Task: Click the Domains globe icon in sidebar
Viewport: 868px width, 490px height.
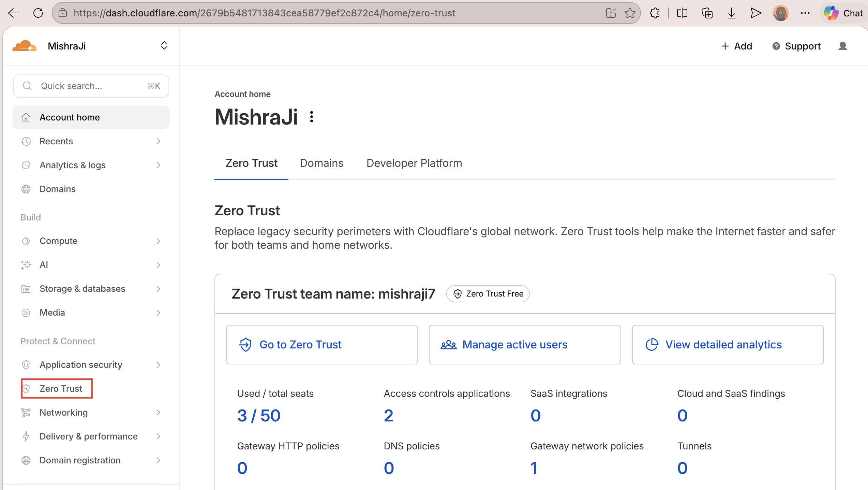Action: pyautogui.click(x=26, y=189)
